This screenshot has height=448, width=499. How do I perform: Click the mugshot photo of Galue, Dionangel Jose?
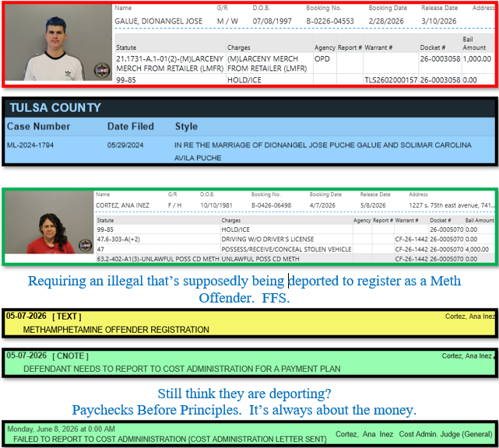tap(58, 43)
